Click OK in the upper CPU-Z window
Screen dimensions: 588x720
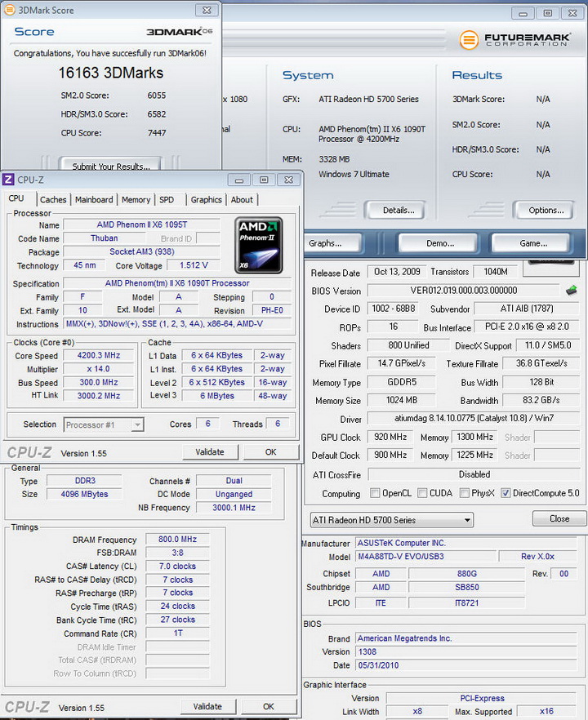271,452
